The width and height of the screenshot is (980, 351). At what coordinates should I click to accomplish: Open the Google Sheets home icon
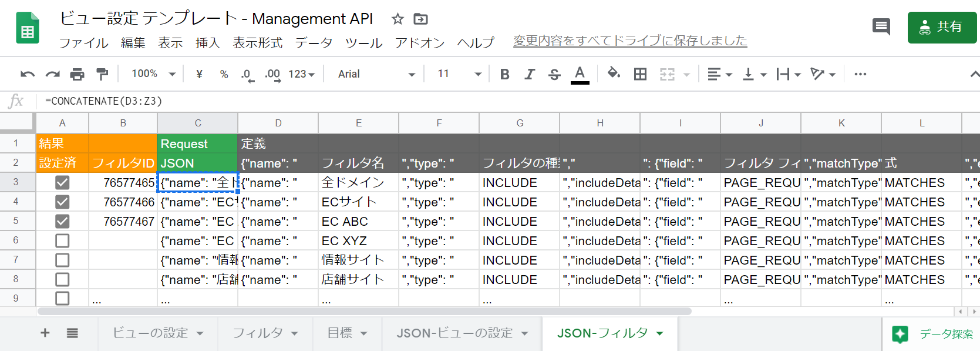(27, 28)
